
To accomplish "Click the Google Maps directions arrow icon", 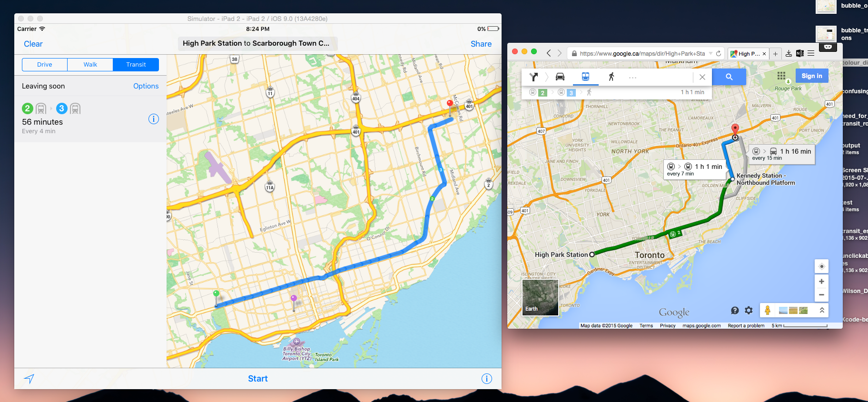I will 533,77.
